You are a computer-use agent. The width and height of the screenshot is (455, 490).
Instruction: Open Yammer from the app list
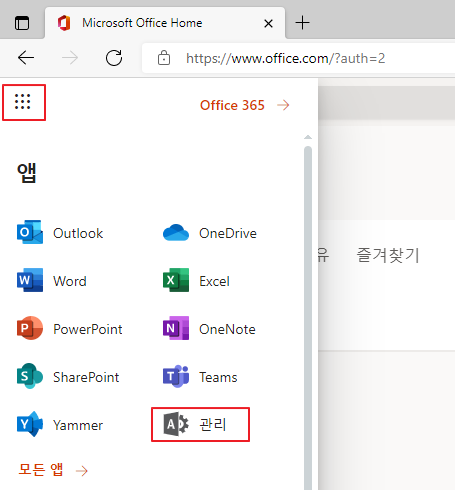[60, 425]
